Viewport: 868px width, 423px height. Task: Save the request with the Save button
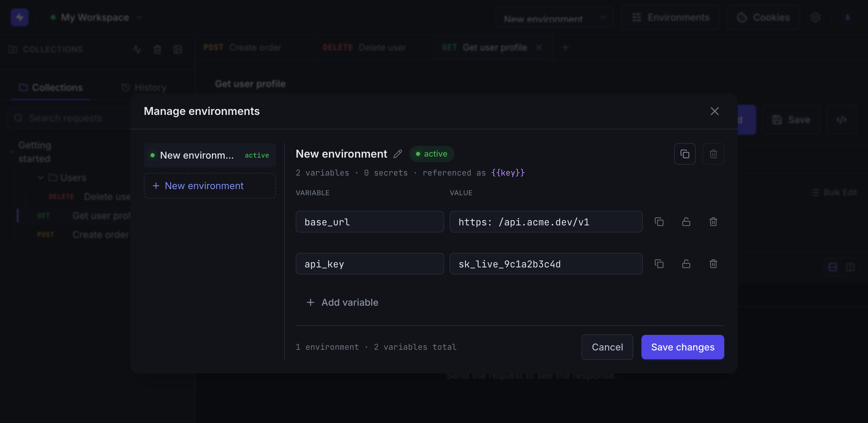click(x=791, y=120)
